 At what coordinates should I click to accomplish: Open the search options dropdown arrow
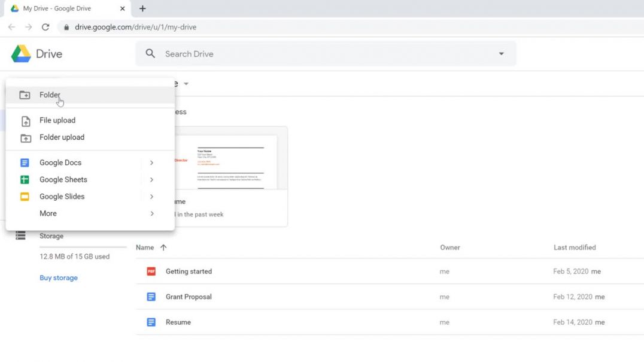[501, 54]
